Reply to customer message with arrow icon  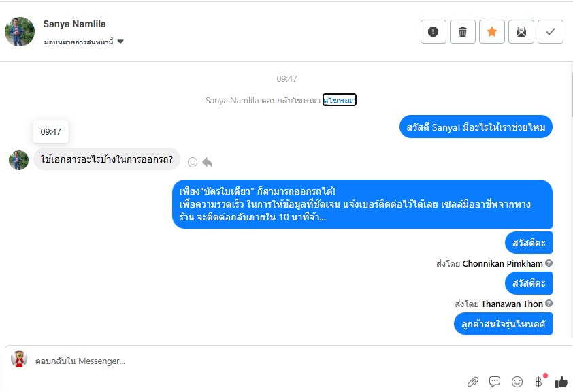click(207, 162)
